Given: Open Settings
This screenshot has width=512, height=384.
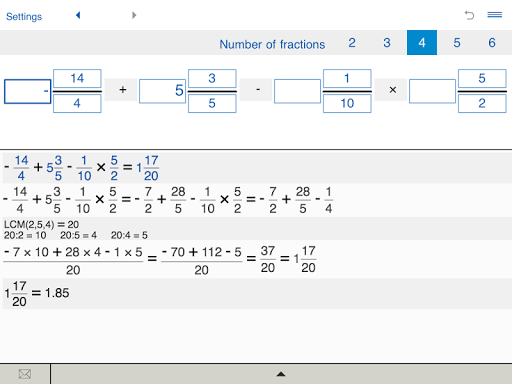Looking at the screenshot, I should [24, 16].
